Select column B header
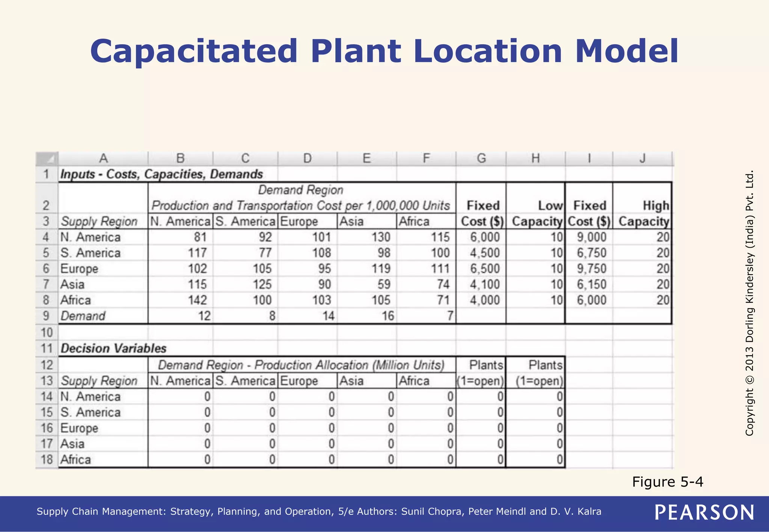769x532 pixels. click(181, 158)
